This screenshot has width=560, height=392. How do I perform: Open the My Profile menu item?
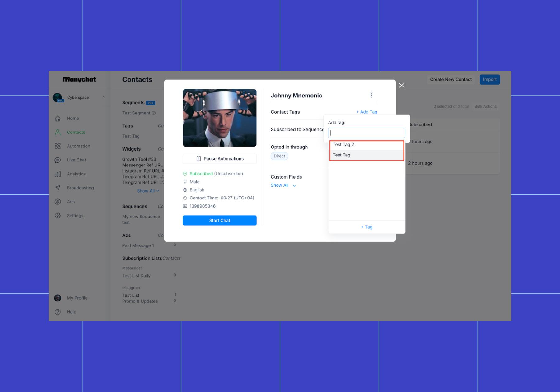tap(77, 298)
